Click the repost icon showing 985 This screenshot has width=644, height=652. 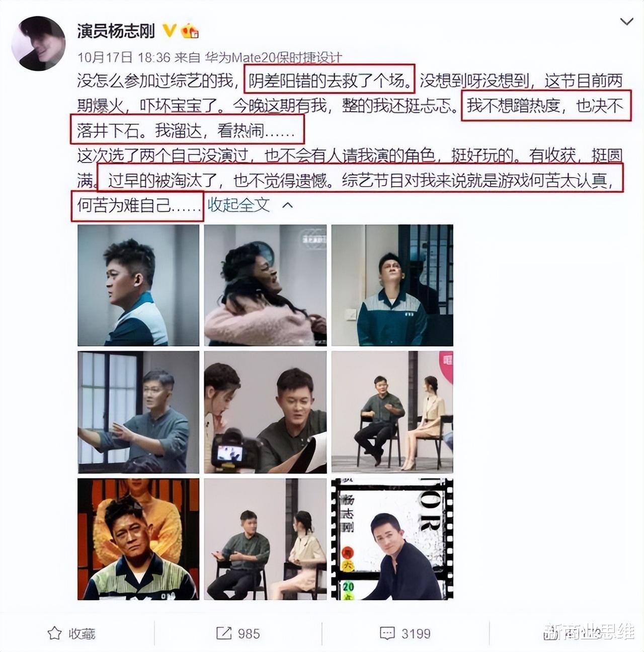click(x=224, y=633)
